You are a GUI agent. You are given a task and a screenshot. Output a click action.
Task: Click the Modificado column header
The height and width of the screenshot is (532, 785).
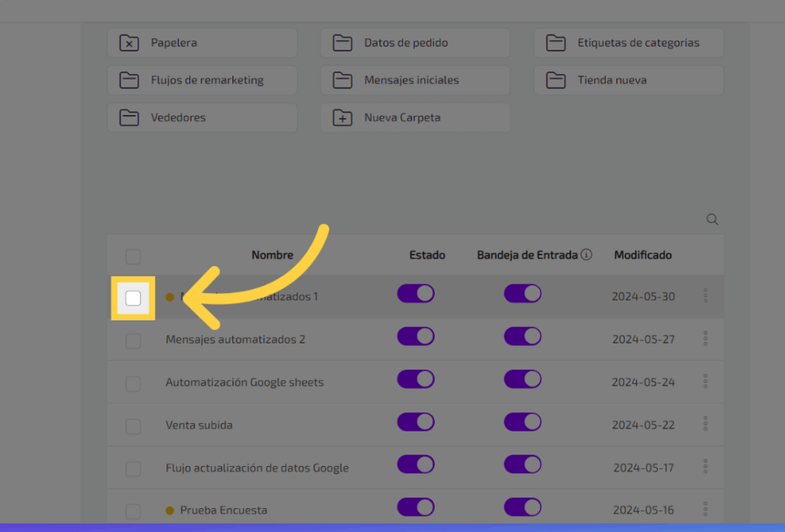(x=642, y=255)
